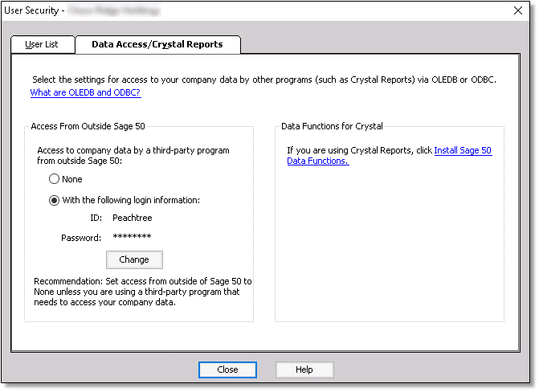Close the User Security window with X

pyautogui.click(x=518, y=10)
